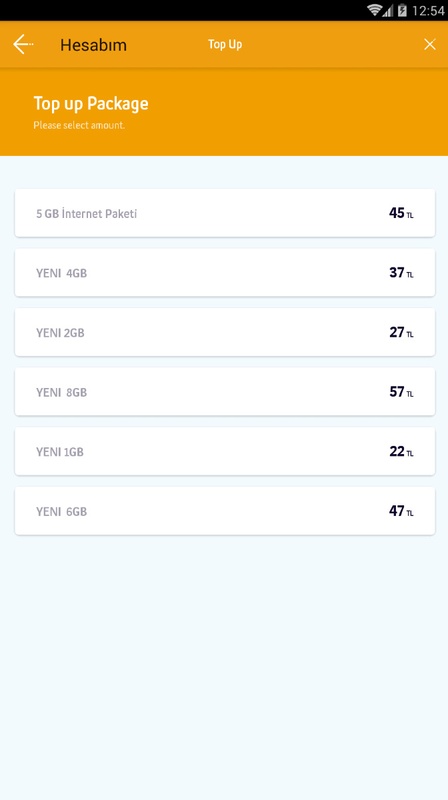Image resolution: width=448 pixels, height=800 pixels.
Task: Tap the 22 TL price
Action: pos(401,452)
